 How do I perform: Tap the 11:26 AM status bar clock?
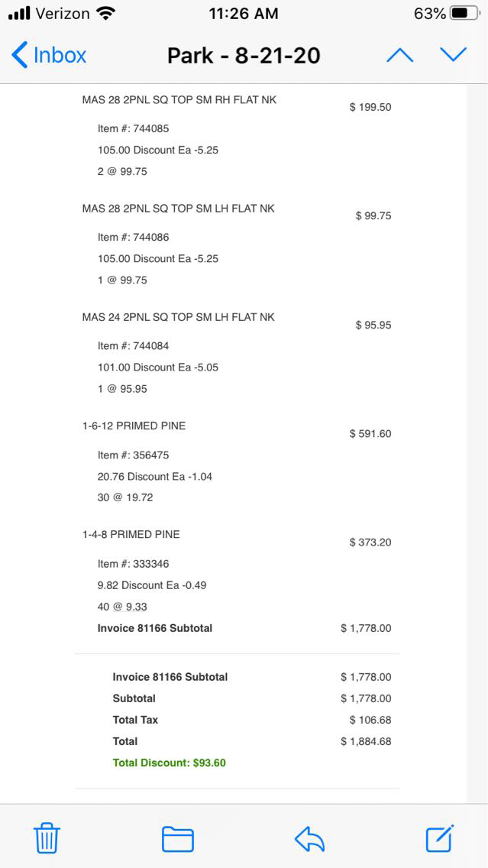pyautogui.click(x=243, y=13)
